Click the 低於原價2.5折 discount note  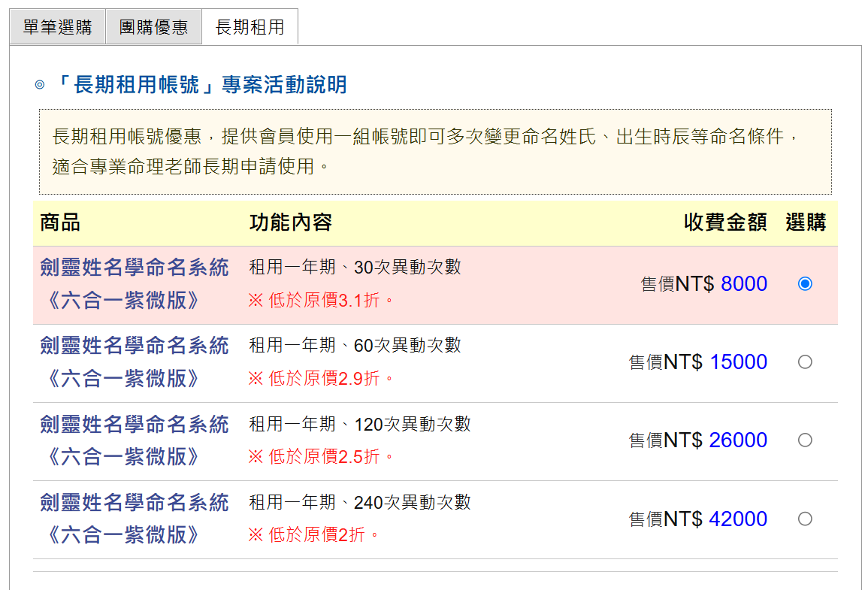(x=321, y=457)
